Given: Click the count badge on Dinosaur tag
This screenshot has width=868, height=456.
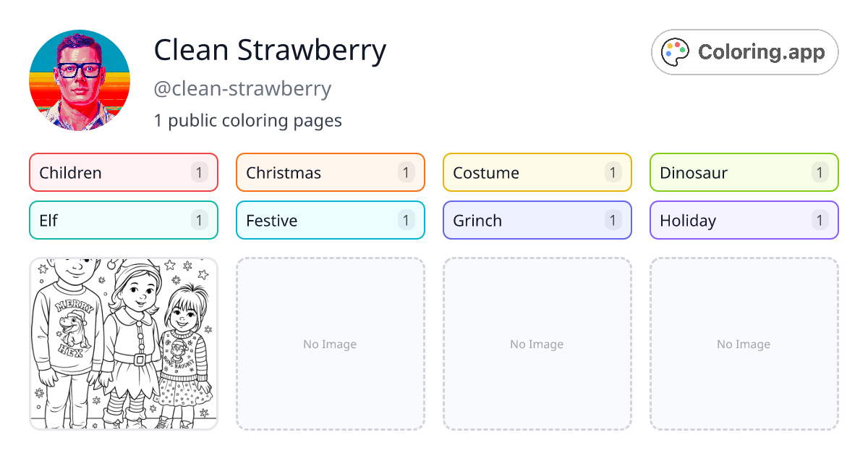Looking at the screenshot, I should click(820, 172).
